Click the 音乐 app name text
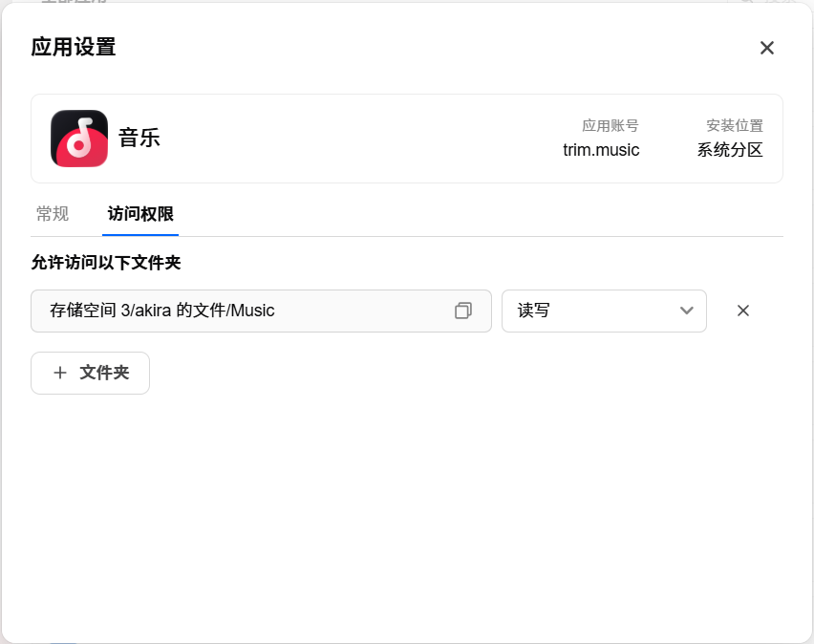 tap(139, 139)
